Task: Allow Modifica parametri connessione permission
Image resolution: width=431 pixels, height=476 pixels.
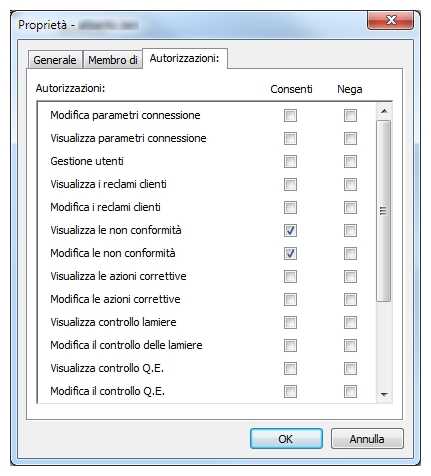Action: tap(290, 115)
